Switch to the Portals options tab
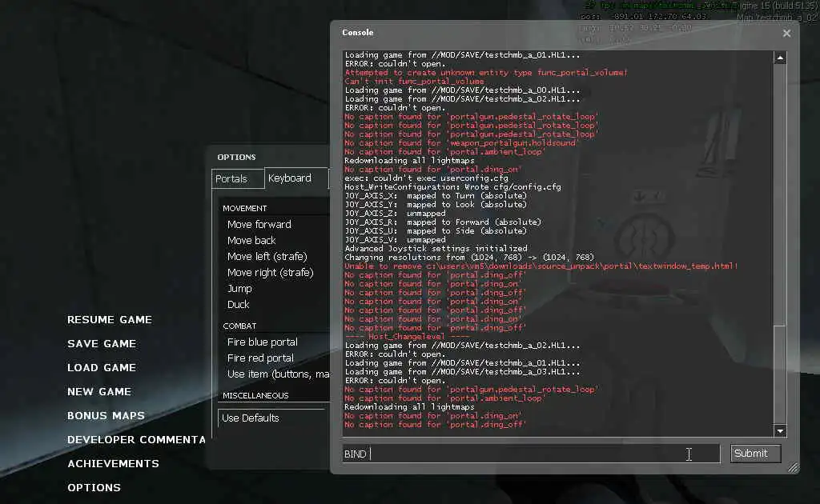Viewport: 820px width, 504px height. pyautogui.click(x=237, y=178)
